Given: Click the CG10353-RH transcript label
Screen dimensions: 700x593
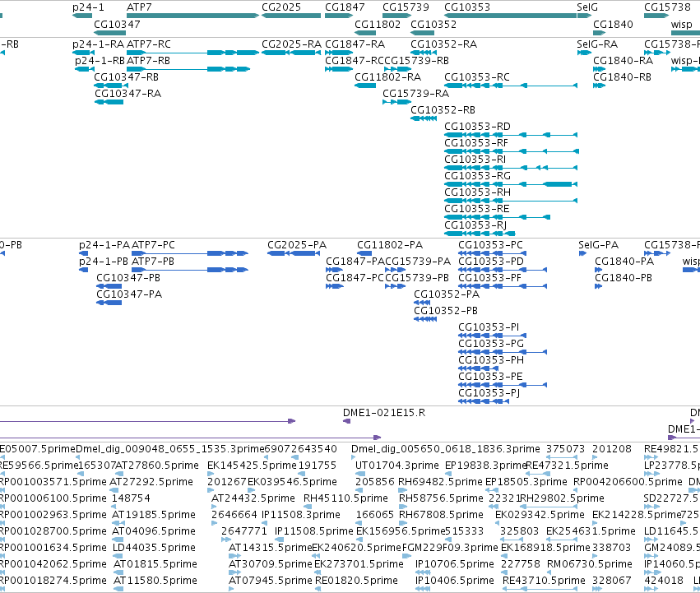Looking at the screenshot, I should (x=477, y=192).
